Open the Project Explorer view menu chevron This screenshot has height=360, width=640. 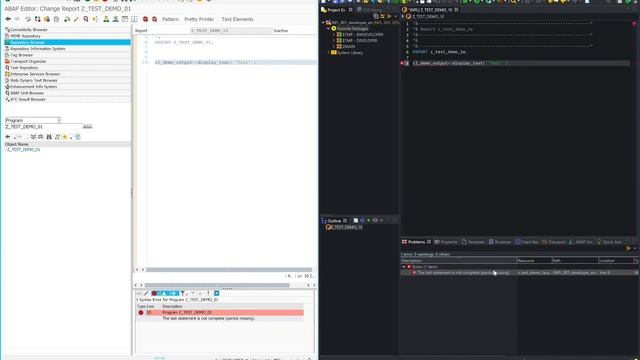click(395, 16)
